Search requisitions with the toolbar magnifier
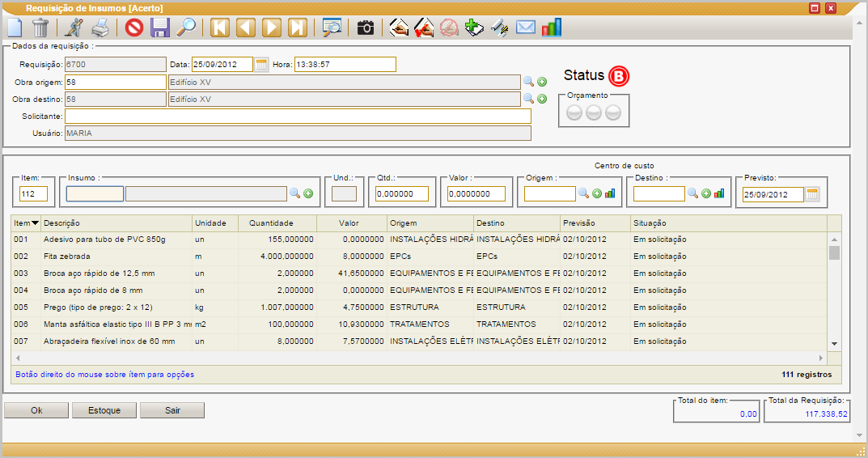Viewport: 868px width, 458px height. click(x=186, y=28)
